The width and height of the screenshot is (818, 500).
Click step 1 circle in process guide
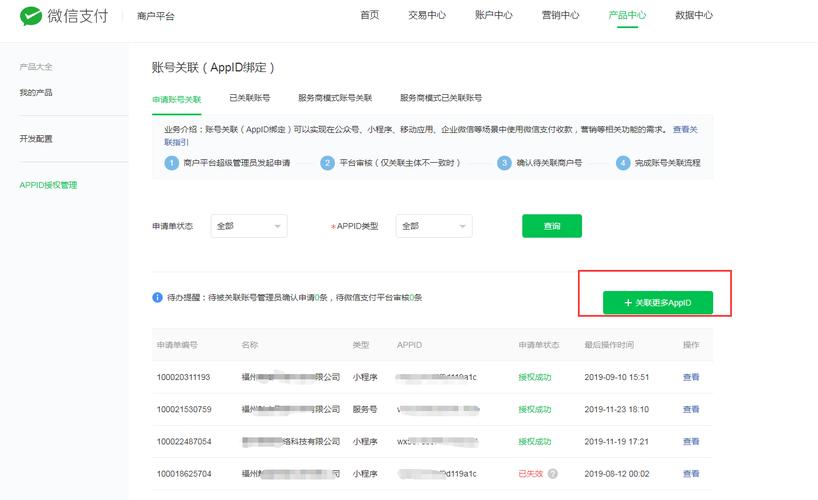[172, 163]
